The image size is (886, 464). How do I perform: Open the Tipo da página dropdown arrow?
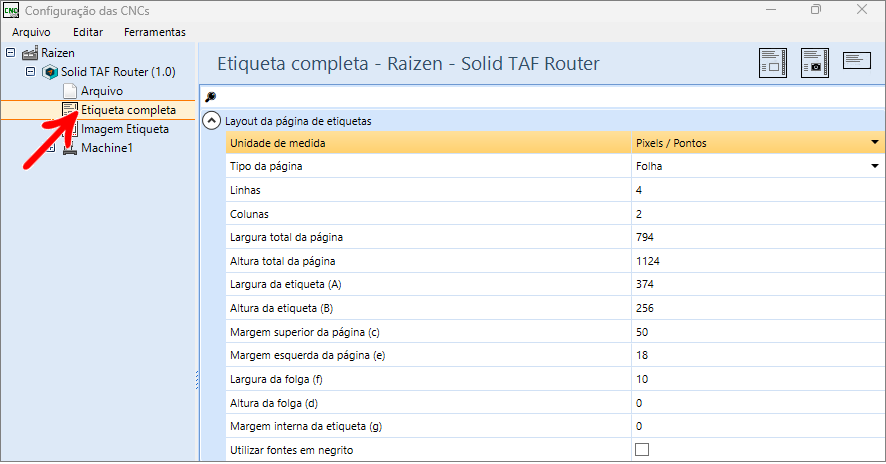[x=875, y=166]
